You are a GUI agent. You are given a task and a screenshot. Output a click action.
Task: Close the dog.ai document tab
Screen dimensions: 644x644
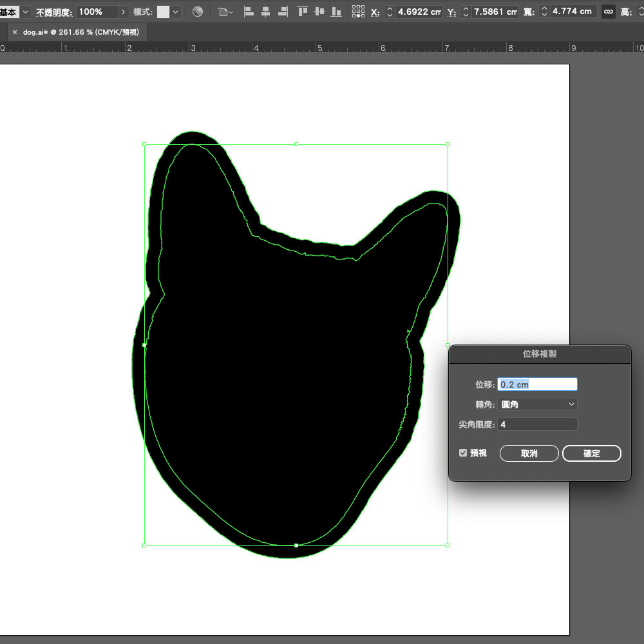point(15,32)
